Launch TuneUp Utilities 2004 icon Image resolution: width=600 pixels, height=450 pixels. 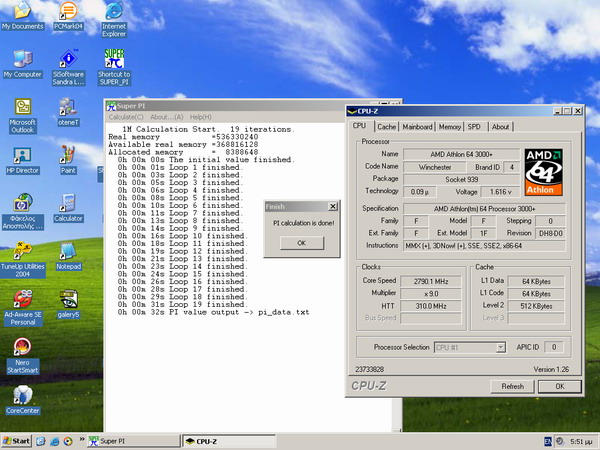pyautogui.click(x=23, y=260)
